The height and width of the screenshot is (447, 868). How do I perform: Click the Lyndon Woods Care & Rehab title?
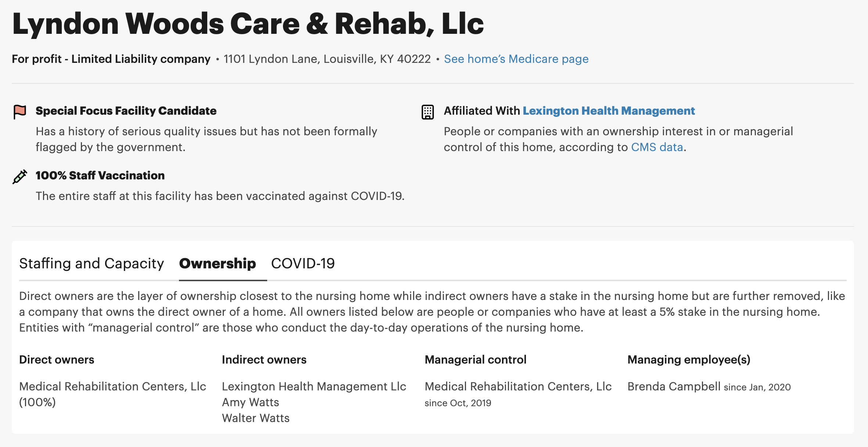pos(248,24)
